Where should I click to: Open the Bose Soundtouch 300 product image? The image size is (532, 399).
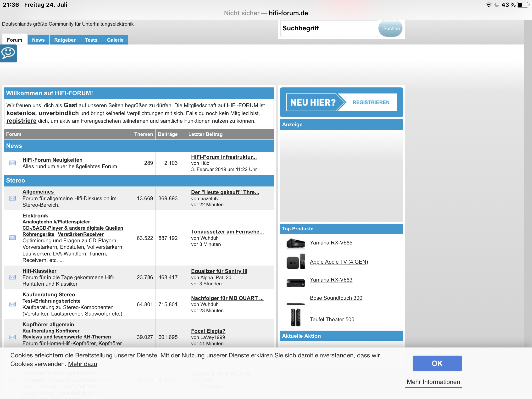tap(296, 304)
